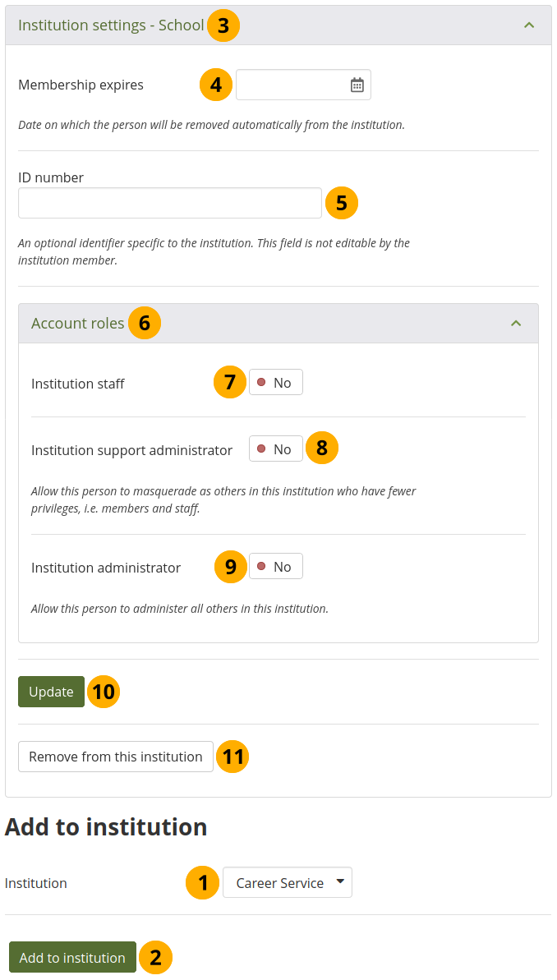Click the Membership expires label
This screenshot has height=980, width=557.
(x=81, y=85)
